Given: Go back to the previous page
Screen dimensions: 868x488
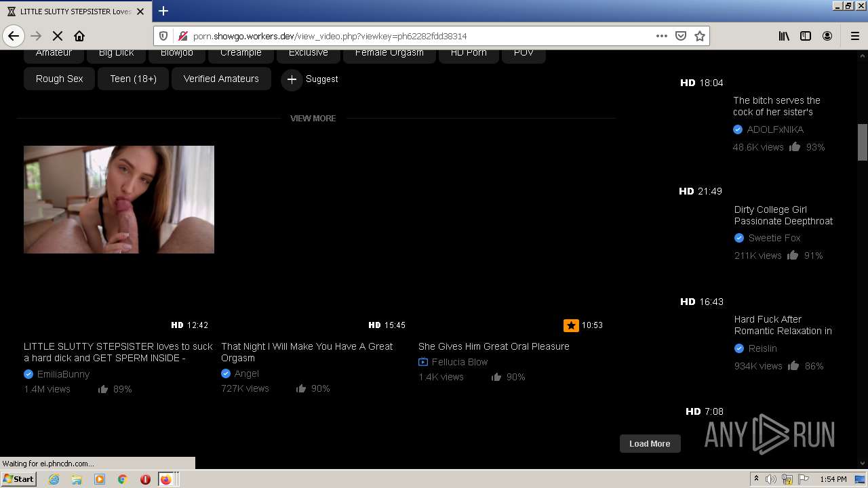Looking at the screenshot, I should click(14, 36).
